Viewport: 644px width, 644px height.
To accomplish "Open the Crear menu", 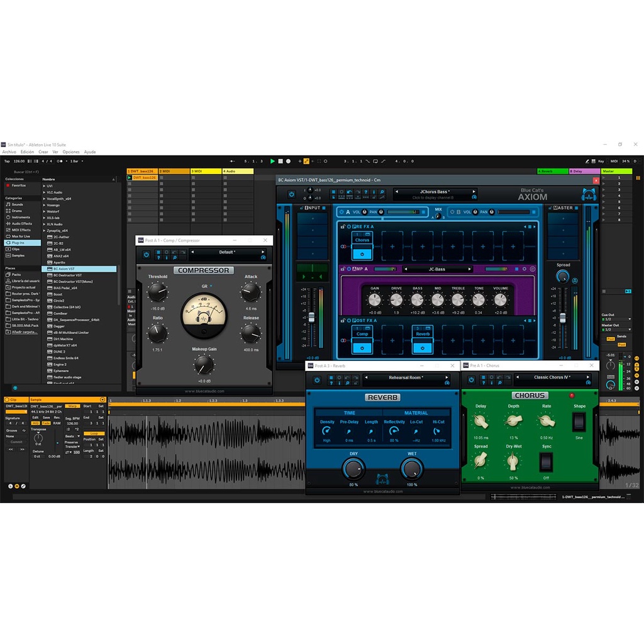I will click(x=43, y=152).
